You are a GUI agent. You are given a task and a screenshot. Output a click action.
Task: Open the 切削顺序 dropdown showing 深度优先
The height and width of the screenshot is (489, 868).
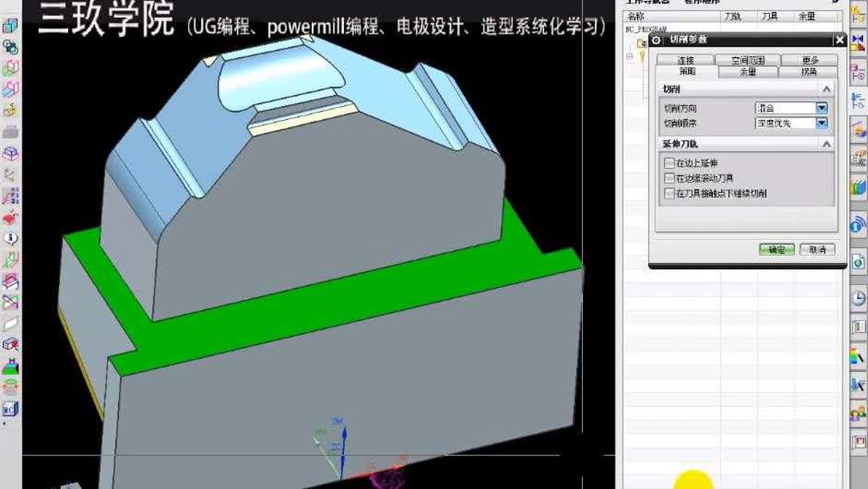click(x=821, y=123)
